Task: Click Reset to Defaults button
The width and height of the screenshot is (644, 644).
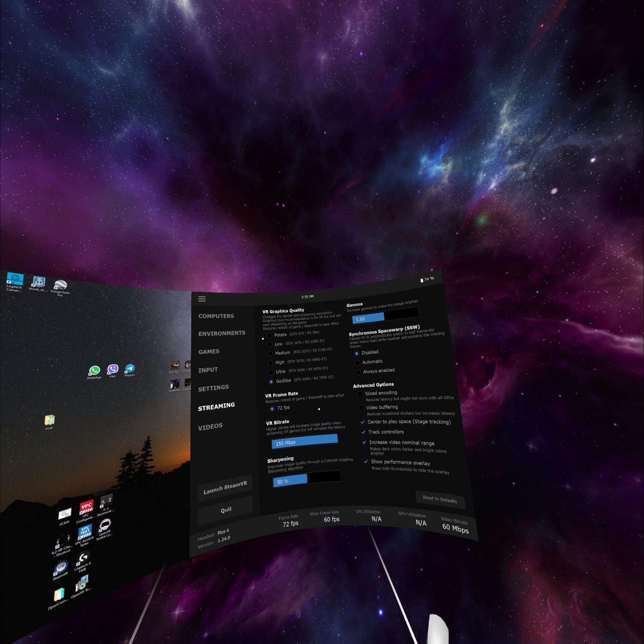Action: click(440, 499)
